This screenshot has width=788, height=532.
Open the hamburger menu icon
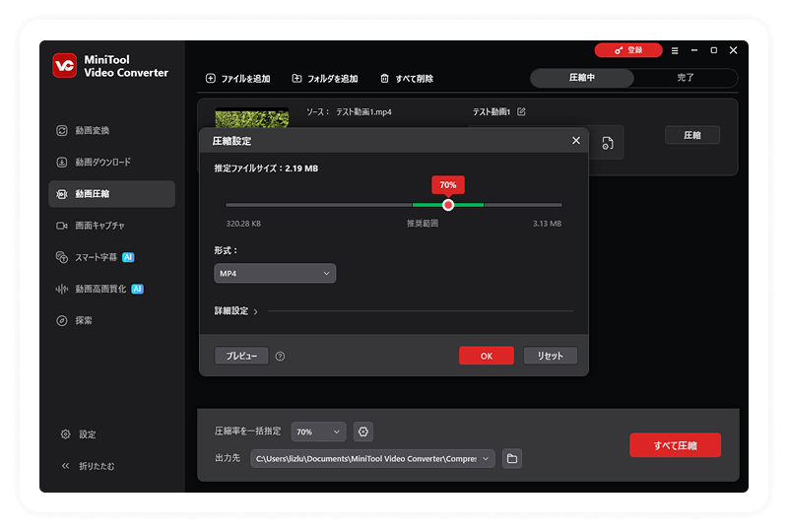[675, 51]
